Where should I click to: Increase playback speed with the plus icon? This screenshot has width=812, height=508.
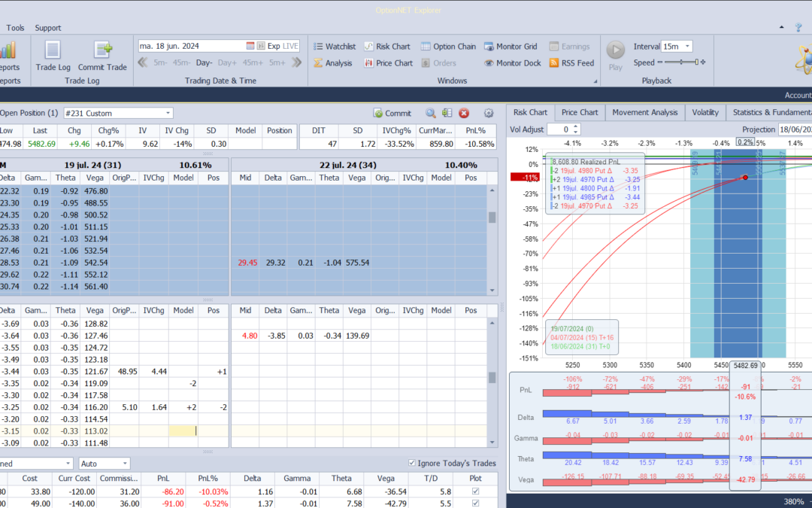703,62
